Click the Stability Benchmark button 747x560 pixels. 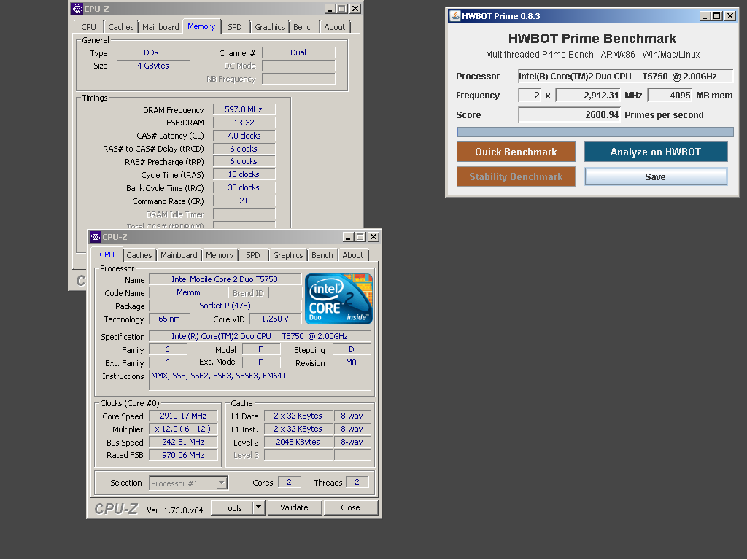[x=516, y=176]
